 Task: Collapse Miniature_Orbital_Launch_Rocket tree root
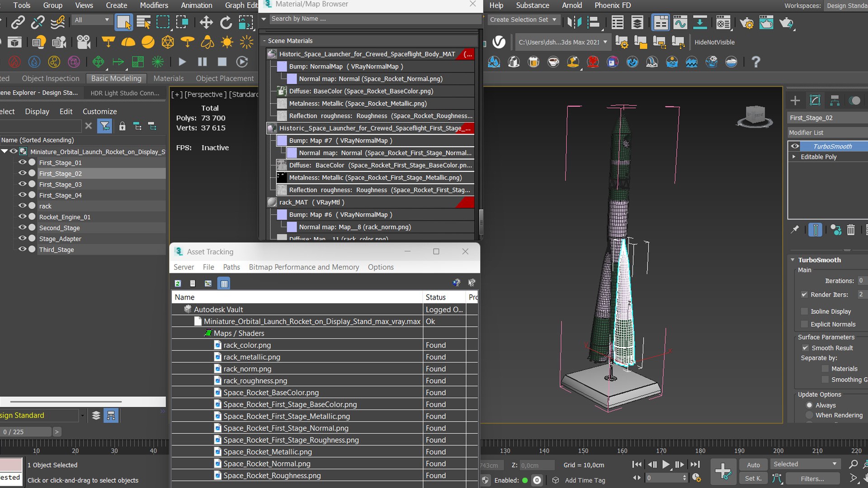pyautogui.click(x=5, y=151)
